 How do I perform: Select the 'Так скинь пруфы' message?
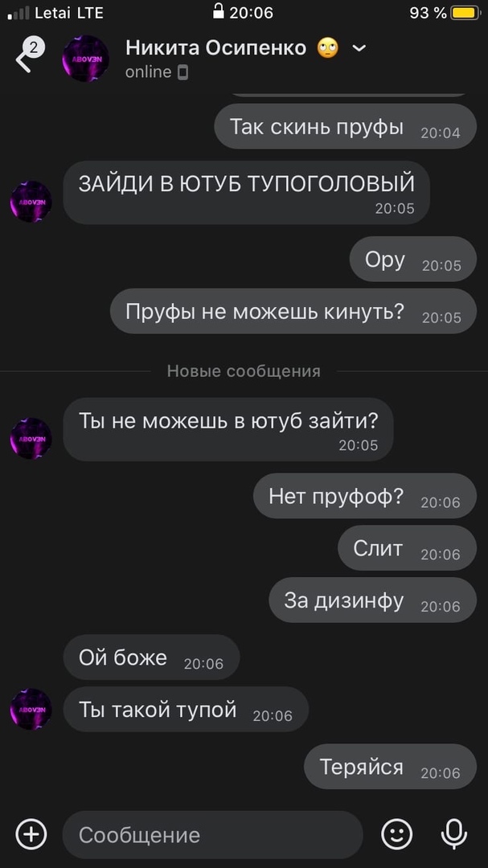(345, 127)
